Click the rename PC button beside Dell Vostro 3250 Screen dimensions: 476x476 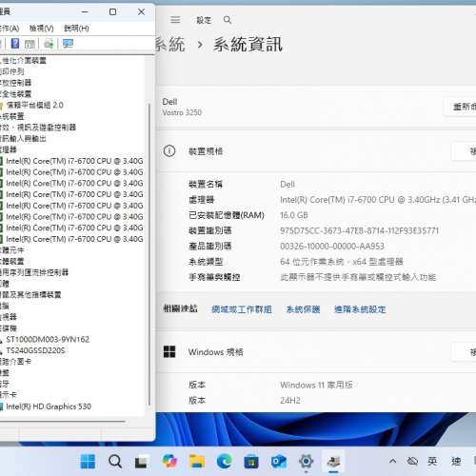point(460,107)
